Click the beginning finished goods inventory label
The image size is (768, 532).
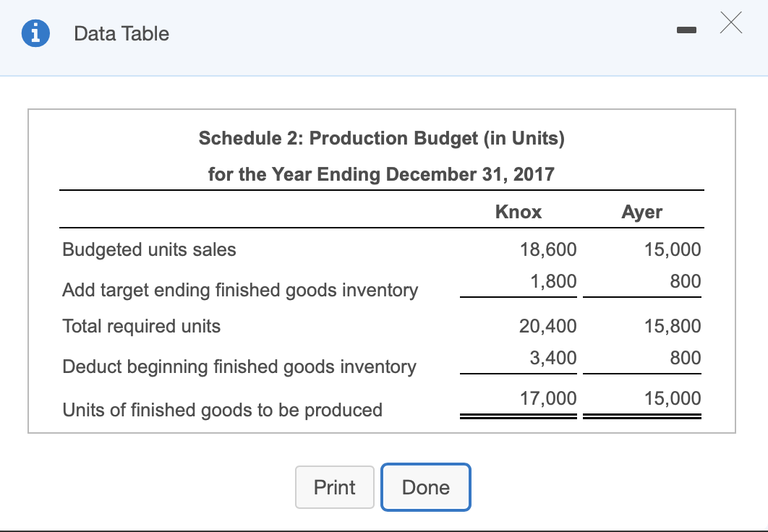tap(239, 366)
